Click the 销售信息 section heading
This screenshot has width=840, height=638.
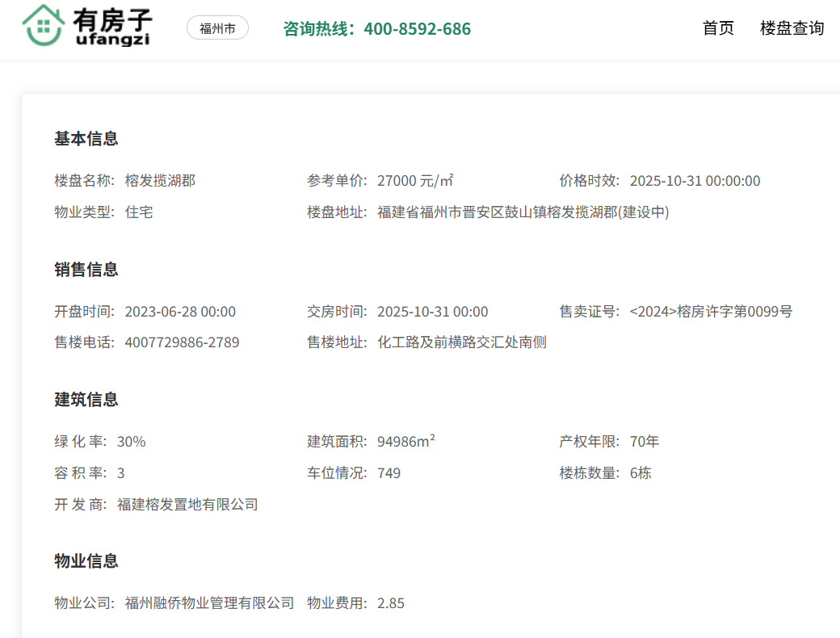tap(86, 270)
